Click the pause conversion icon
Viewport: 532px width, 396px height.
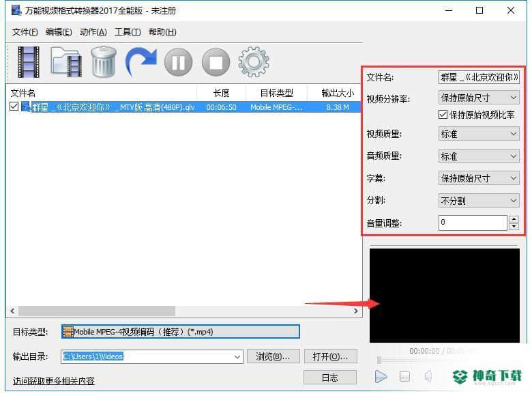click(179, 63)
